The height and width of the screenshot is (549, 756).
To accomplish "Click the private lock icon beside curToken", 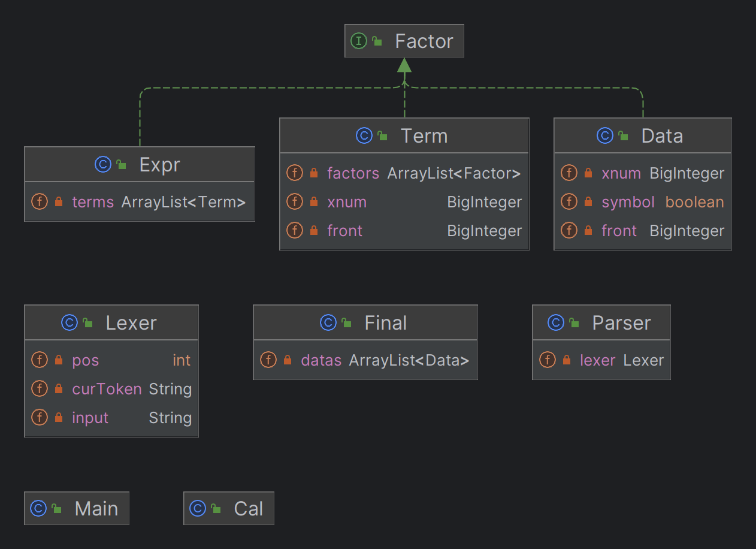I will click(x=59, y=389).
